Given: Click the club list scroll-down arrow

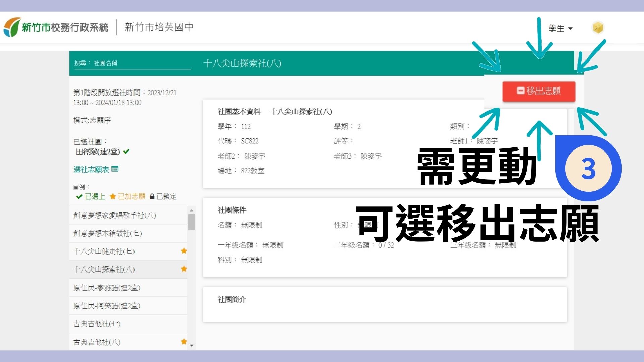Looking at the screenshot, I should coord(191,345).
